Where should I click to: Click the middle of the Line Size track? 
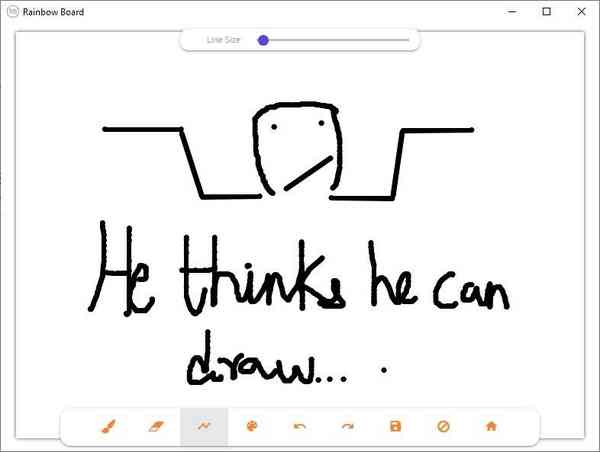(335, 40)
